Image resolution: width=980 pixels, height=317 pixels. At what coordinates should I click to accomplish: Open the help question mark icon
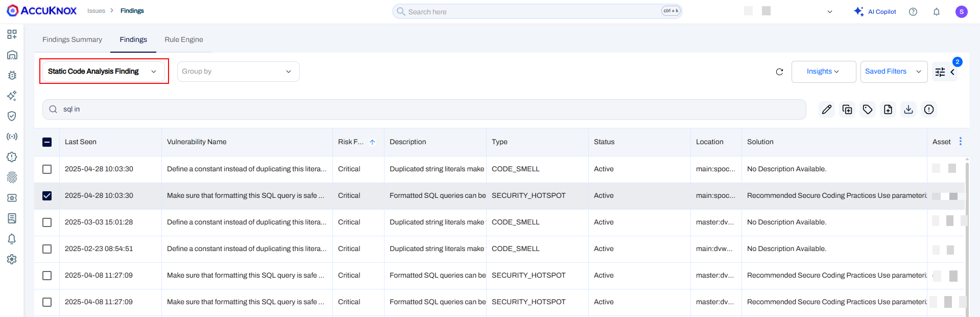pos(913,12)
